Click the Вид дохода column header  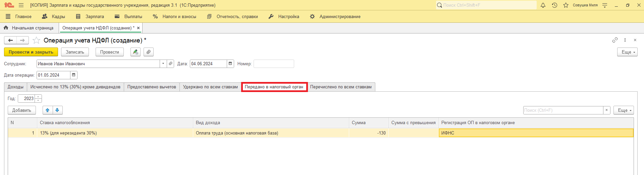pyautogui.click(x=271, y=123)
